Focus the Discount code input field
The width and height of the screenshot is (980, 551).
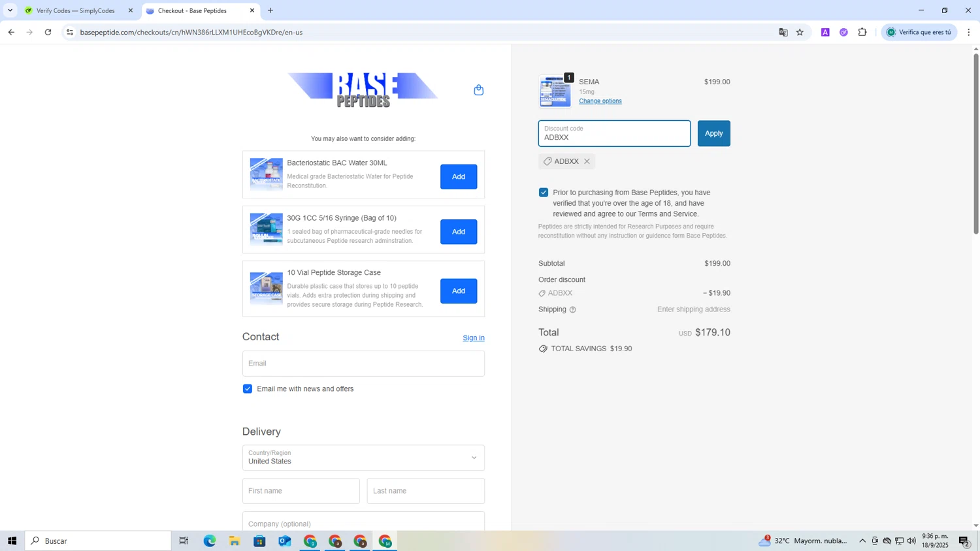tap(614, 133)
